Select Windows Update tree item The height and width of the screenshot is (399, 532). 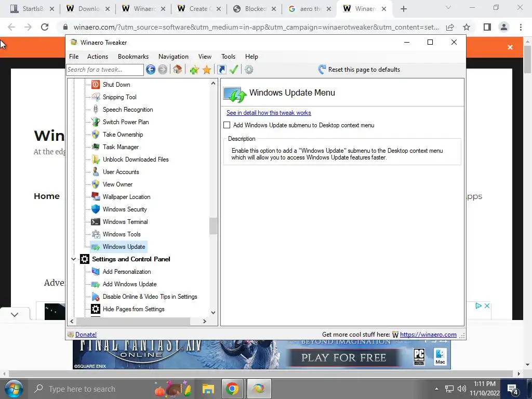[x=124, y=247]
